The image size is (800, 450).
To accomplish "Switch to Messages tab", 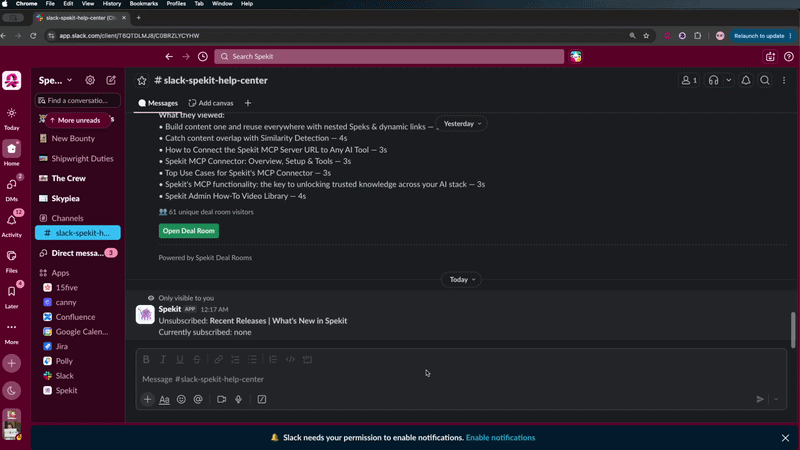I will click(x=158, y=103).
